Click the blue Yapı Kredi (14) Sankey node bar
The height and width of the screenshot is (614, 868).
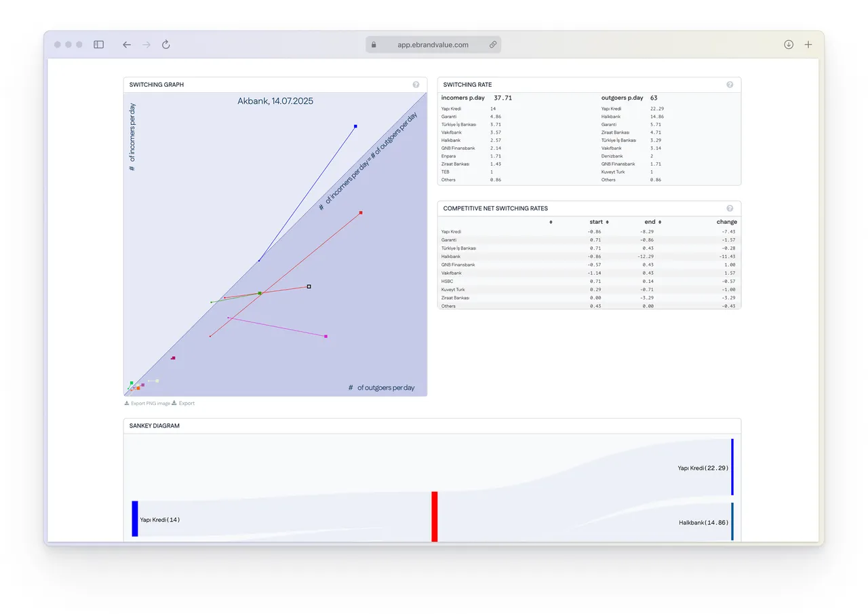click(x=135, y=519)
